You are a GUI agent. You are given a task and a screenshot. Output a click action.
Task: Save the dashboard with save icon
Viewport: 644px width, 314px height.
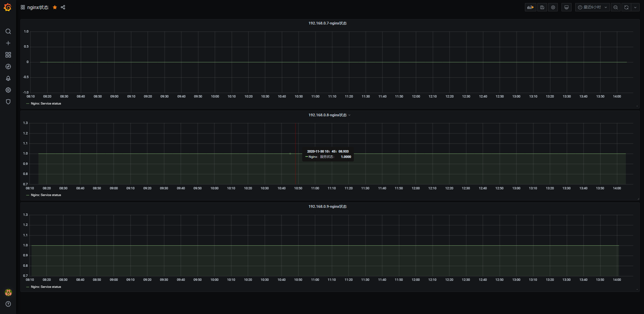pos(542,7)
